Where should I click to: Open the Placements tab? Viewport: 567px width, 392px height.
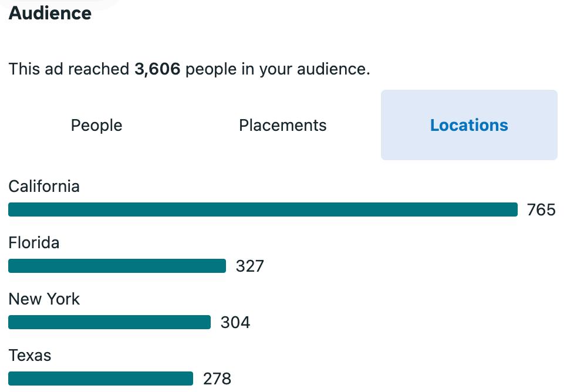283,125
